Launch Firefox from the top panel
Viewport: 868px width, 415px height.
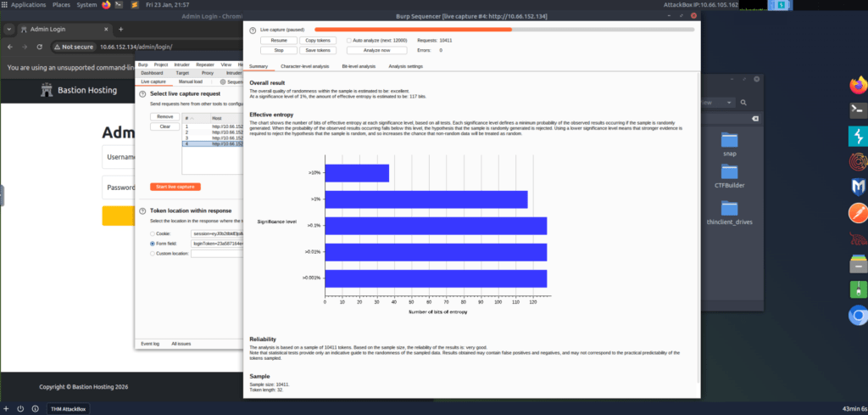(106, 4)
